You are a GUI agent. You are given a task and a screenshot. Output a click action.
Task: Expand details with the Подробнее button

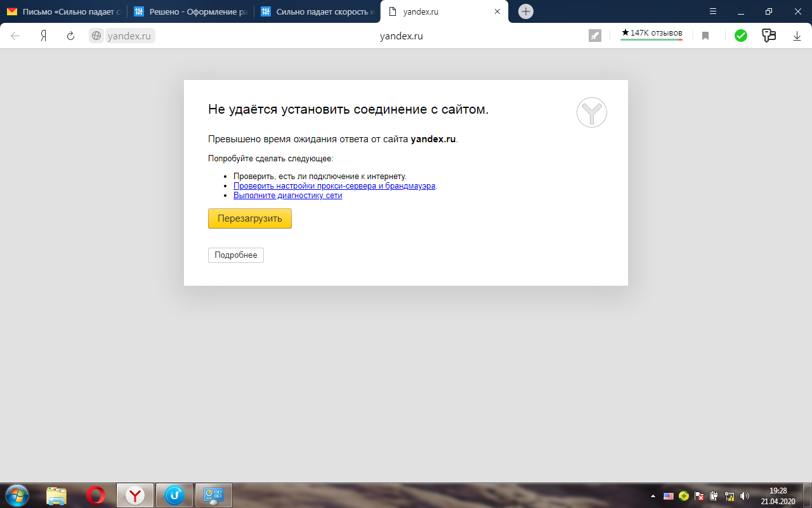[x=236, y=255]
